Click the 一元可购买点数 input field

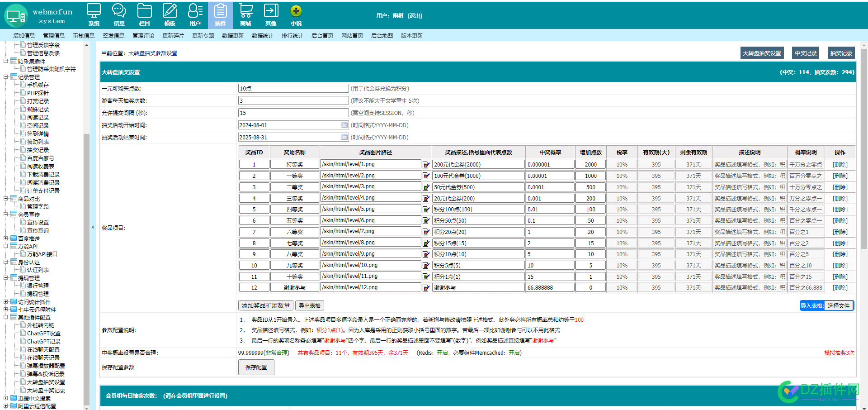pos(293,88)
